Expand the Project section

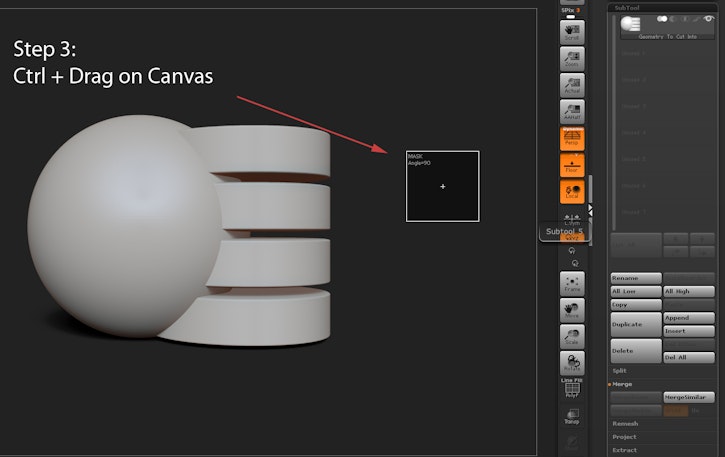pos(624,437)
